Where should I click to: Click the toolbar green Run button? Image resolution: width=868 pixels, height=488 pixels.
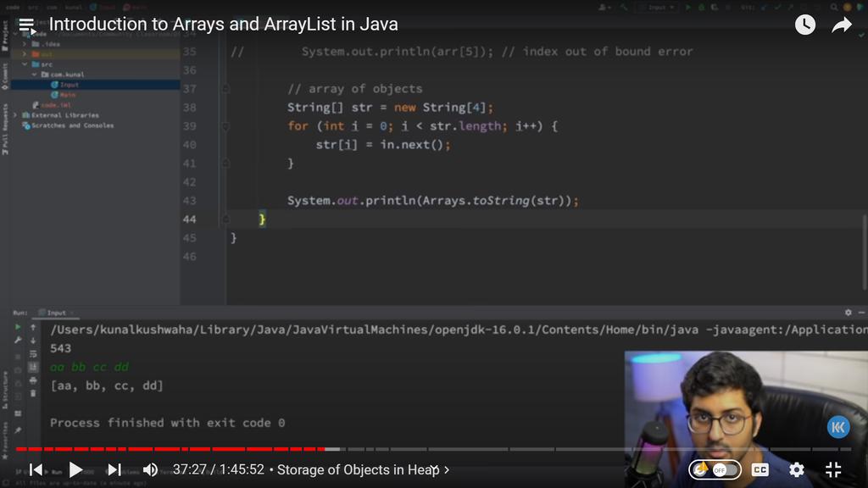click(688, 7)
